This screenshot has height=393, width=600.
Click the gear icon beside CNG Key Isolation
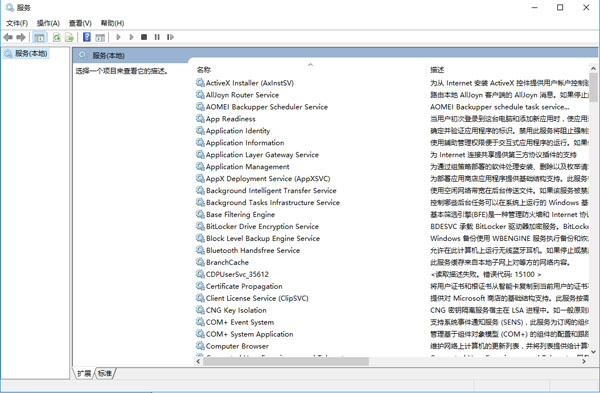click(x=200, y=310)
